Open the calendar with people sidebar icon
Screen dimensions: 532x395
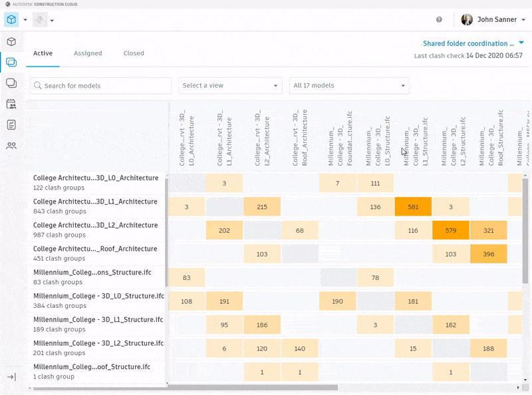[11, 104]
